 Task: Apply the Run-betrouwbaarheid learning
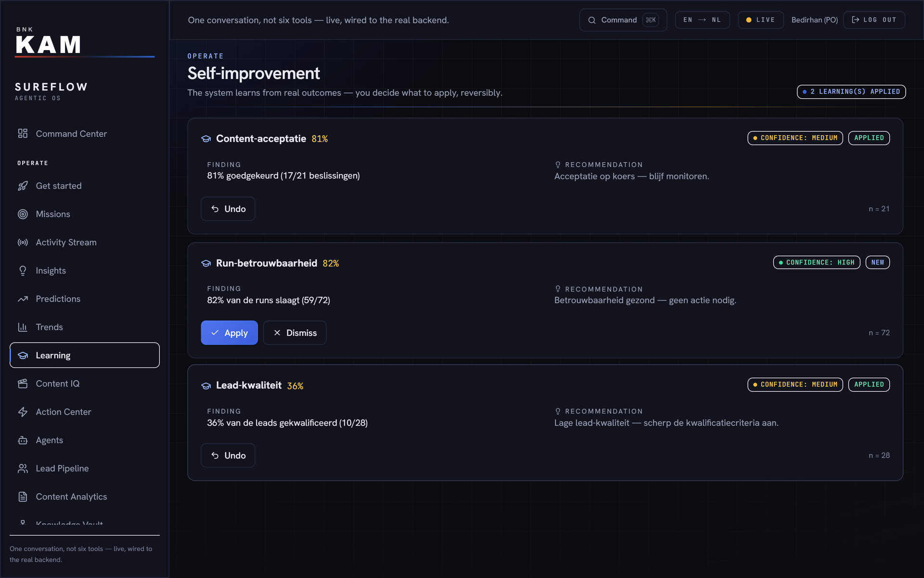[229, 333]
